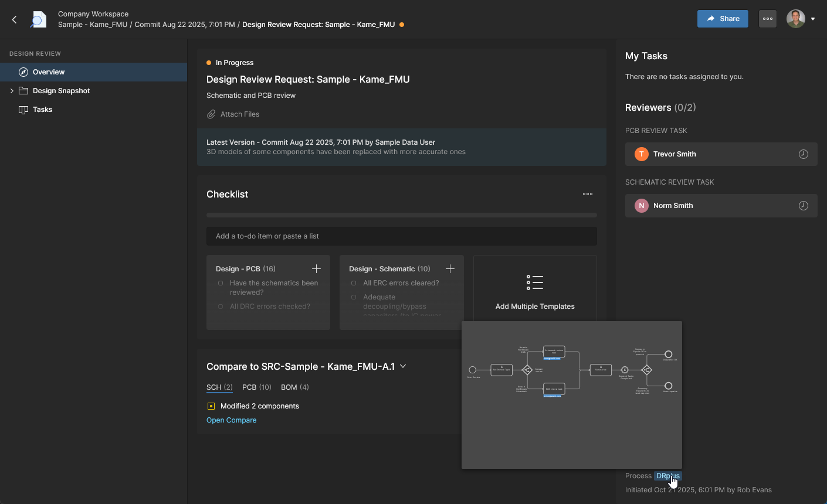Viewport: 827px width, 504px height.
Task: Add the Design - PCB template with plus
Action: click(316, 268)
